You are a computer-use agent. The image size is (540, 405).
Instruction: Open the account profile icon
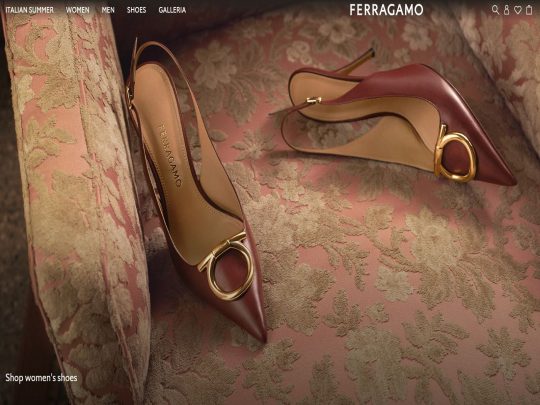coord(507,10)
